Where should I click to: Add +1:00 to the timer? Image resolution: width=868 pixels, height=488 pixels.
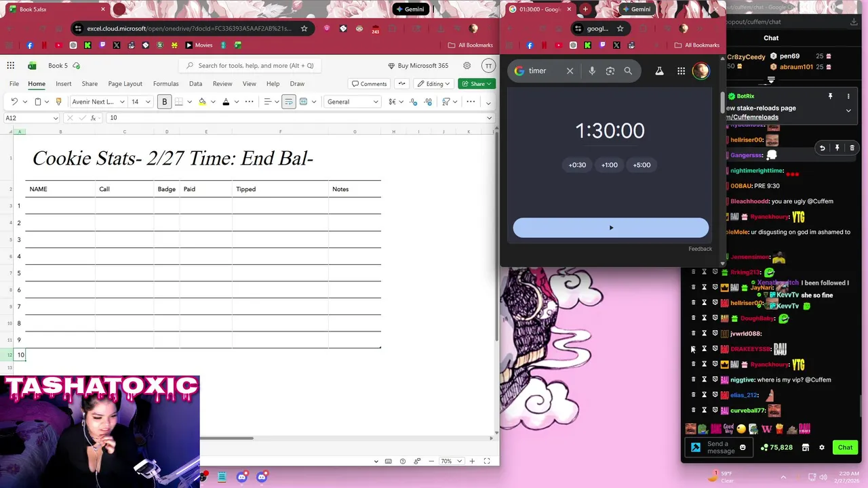[x=610, y=165]
